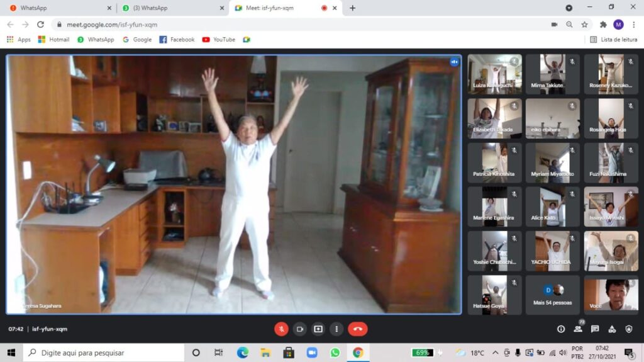This screenshot has width=644, height=362.
Task: Show the participants list
Action: click(578, 329)
